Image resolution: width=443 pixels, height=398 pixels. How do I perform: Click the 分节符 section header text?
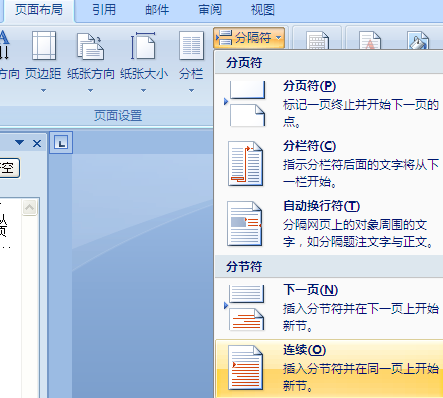tap(244, 266)
